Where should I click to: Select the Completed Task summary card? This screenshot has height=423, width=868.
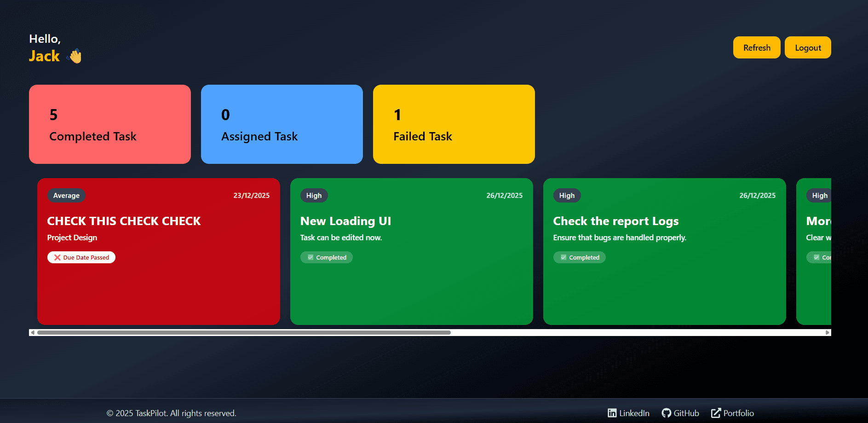[110, 124]
